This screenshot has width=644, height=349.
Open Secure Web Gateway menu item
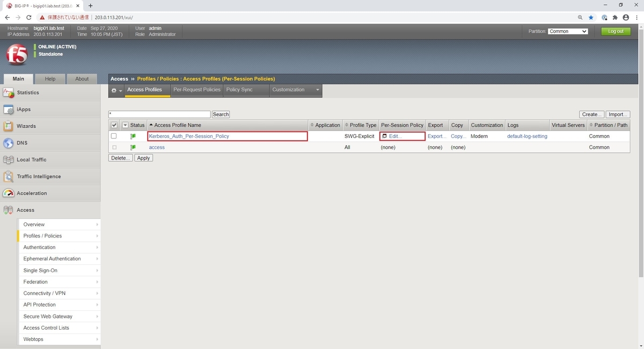pos(59,316)
